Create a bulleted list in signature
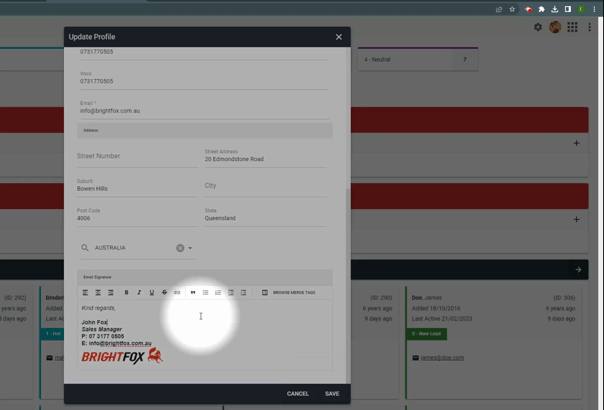Image resolution: width=604 pixels, height=410 pixels. pos(205,292)
